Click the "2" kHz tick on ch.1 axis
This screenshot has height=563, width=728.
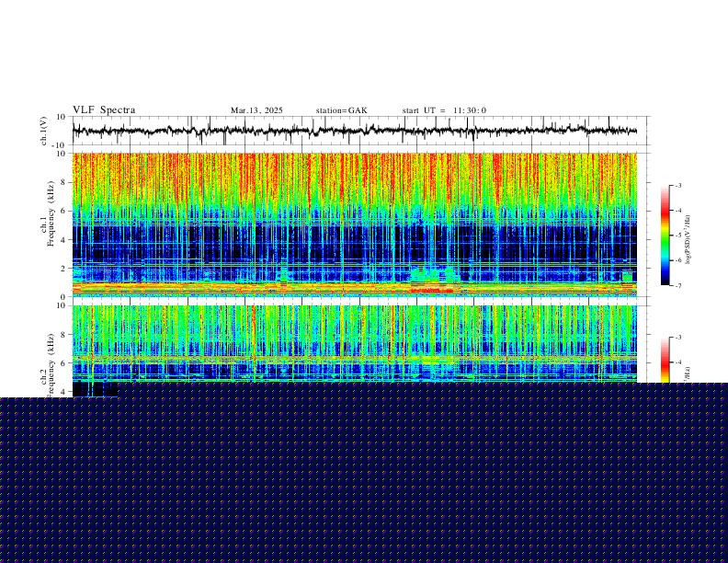[63, 269]
